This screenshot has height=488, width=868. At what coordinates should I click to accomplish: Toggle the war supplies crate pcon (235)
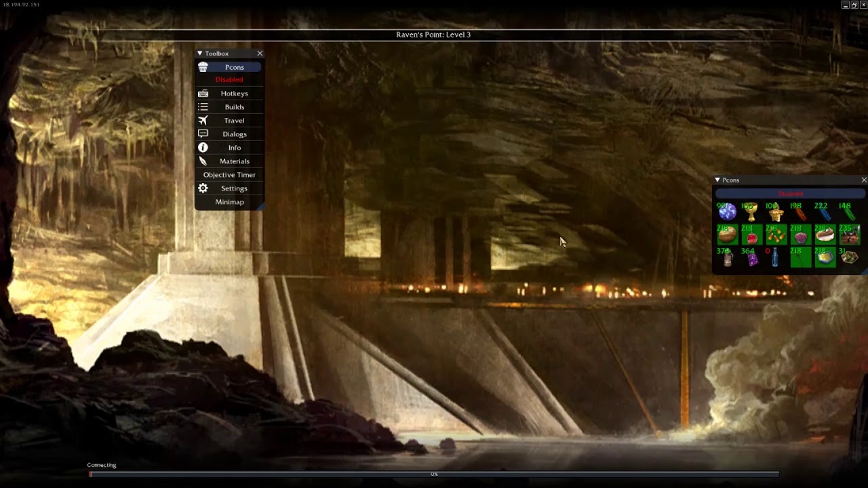pyautogui.click(x=849, y=235)
